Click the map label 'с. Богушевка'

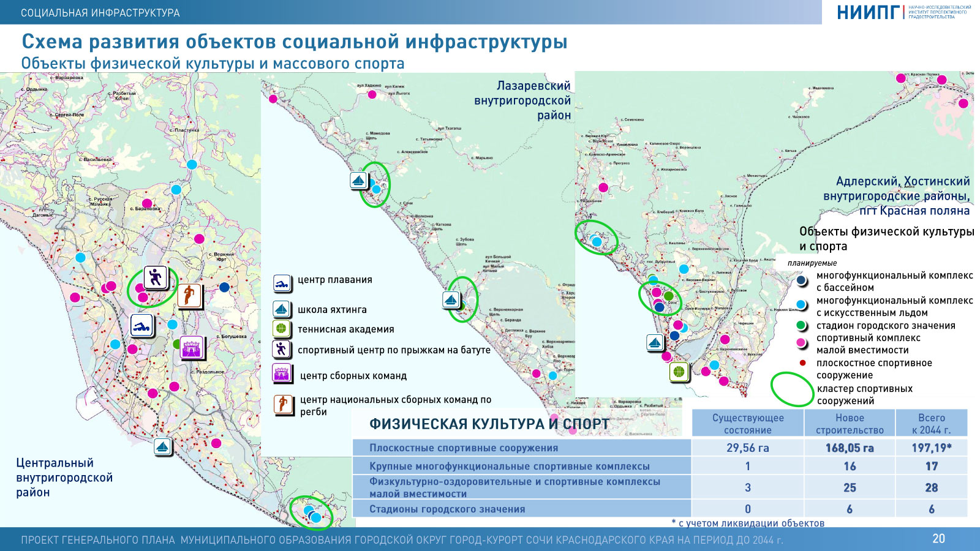coord(232,336)
